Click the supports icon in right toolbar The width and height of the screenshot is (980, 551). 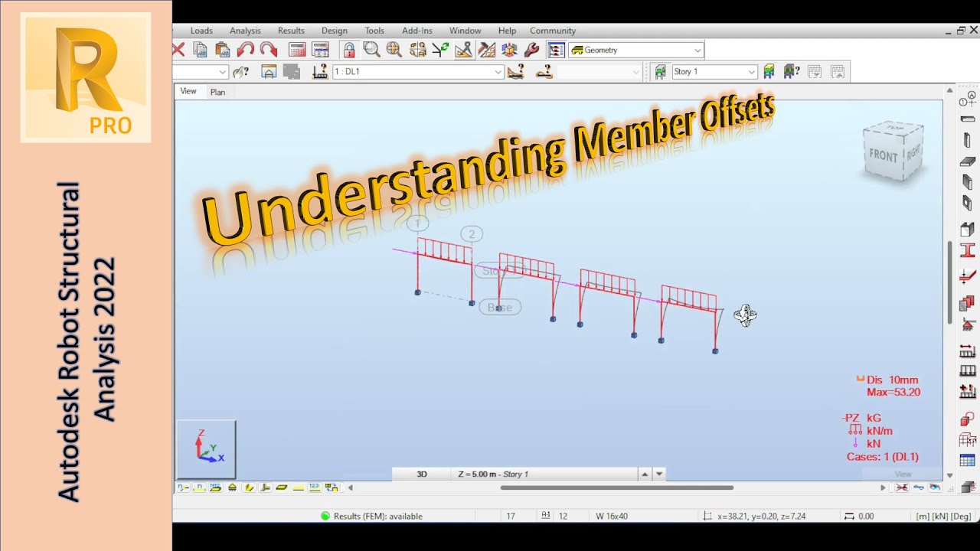(968, 324)
